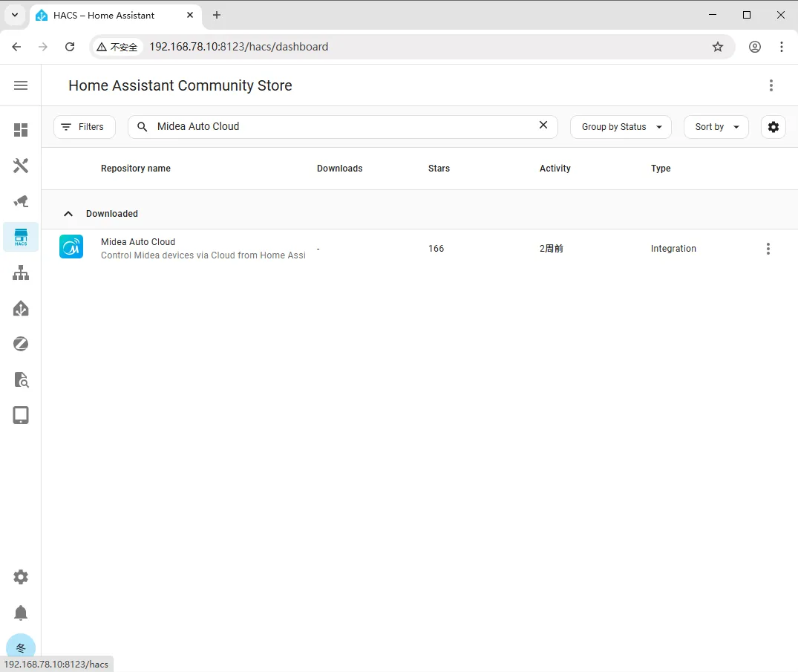798x672 pixels.
Task: Open the user profile avatar
Action: coord(20,647)
